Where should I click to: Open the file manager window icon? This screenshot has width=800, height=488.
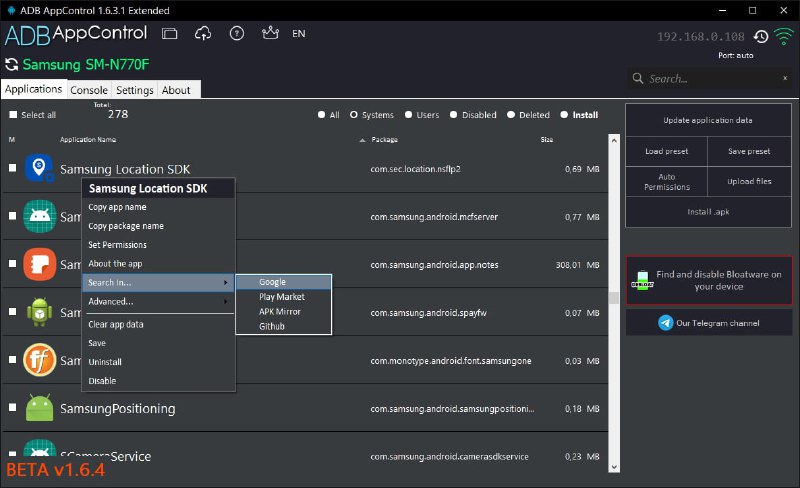point(169,34)
